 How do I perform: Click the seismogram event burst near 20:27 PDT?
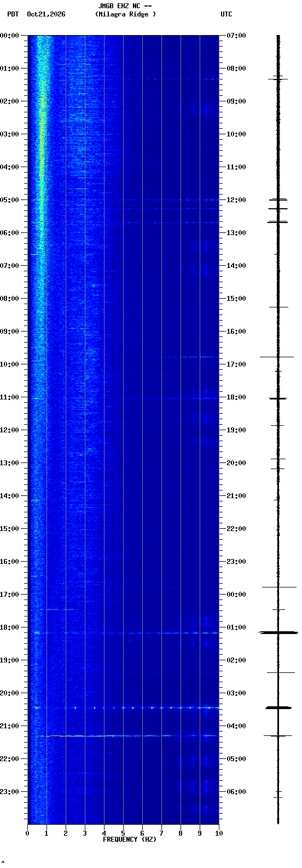(x=278, y=708)
